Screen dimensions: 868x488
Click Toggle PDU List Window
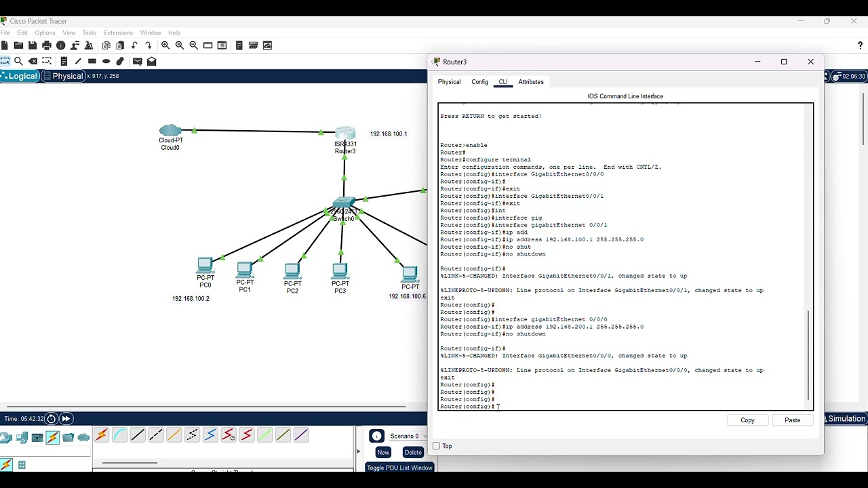(x=399, y=468)
